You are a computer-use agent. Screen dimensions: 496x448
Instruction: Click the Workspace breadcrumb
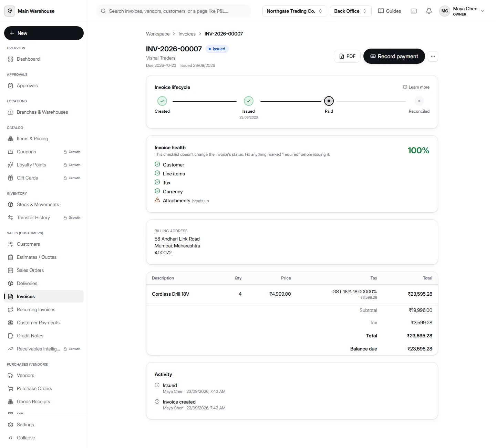pos(158,34)
